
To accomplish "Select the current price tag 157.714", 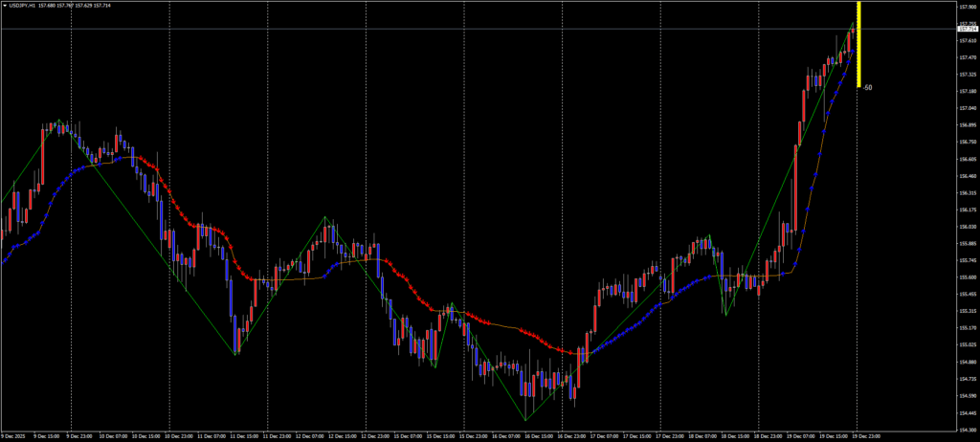I will click(x=966, y=29).
